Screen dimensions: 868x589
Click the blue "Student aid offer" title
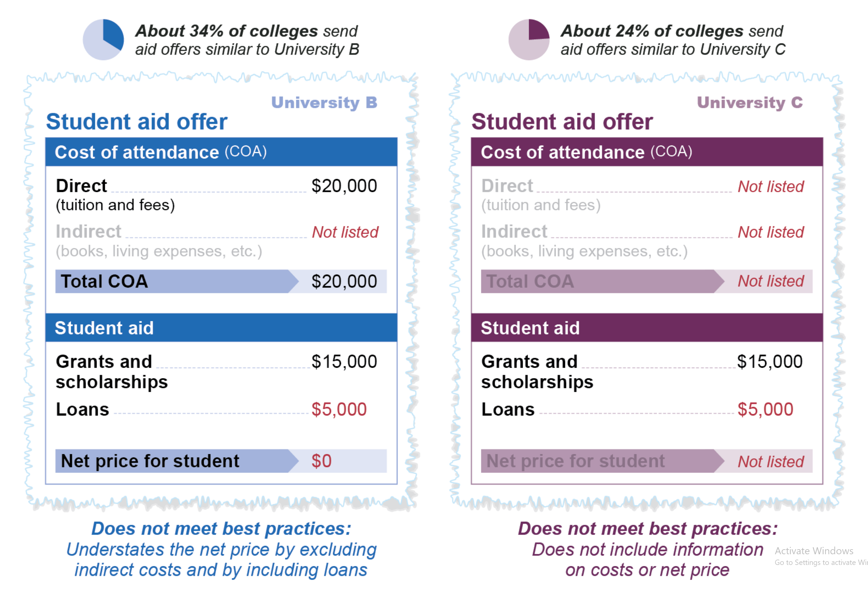137,122
